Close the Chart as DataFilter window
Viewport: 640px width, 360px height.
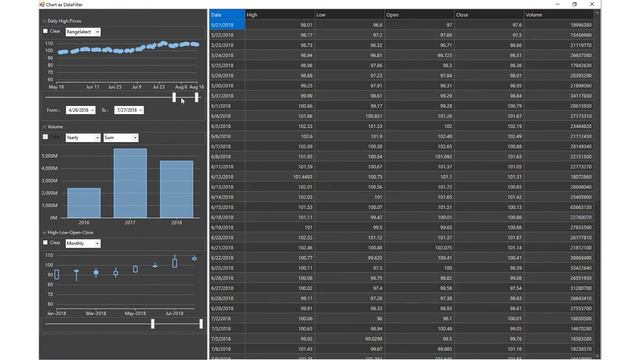coord(592,4)
